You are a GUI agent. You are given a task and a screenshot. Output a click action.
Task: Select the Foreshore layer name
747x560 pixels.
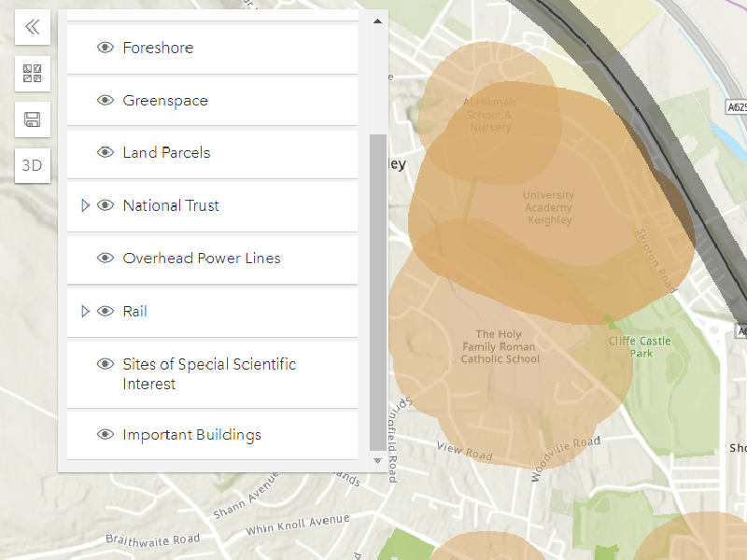click(158, 48)
